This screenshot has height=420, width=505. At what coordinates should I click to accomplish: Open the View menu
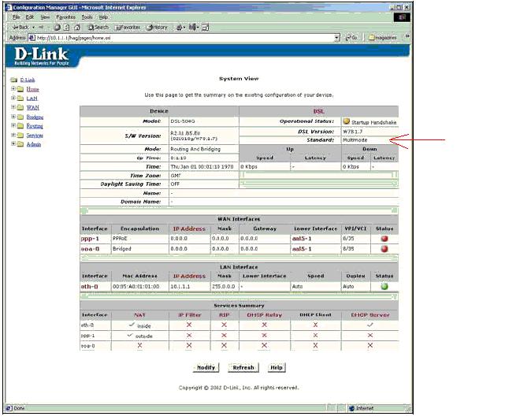pyautogui.click(x=45, y=17)
